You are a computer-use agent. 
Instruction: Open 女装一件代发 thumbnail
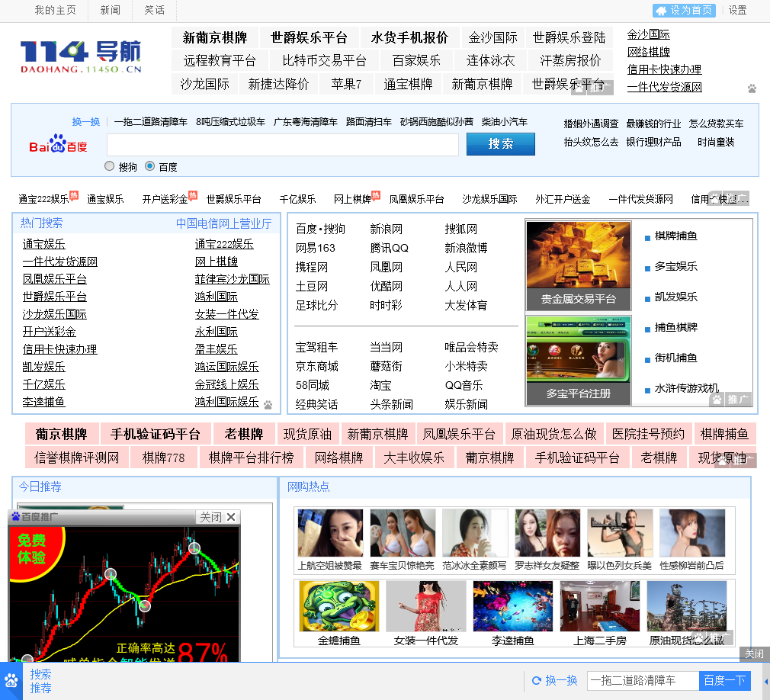pyautogui.click(x=425, y=606)
